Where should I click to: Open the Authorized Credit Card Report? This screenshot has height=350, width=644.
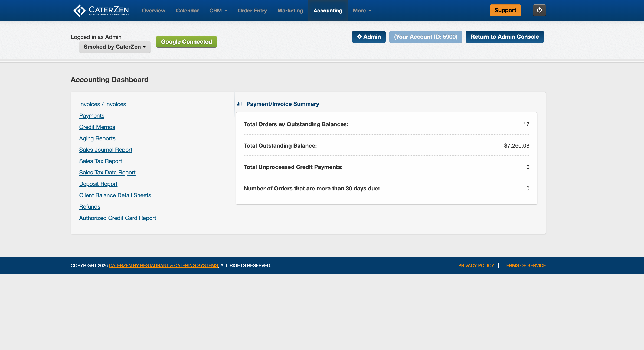click(x=117, y=218)
